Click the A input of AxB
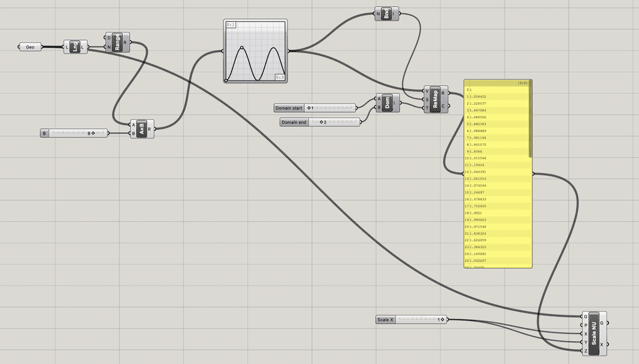 tap(134, 125)
